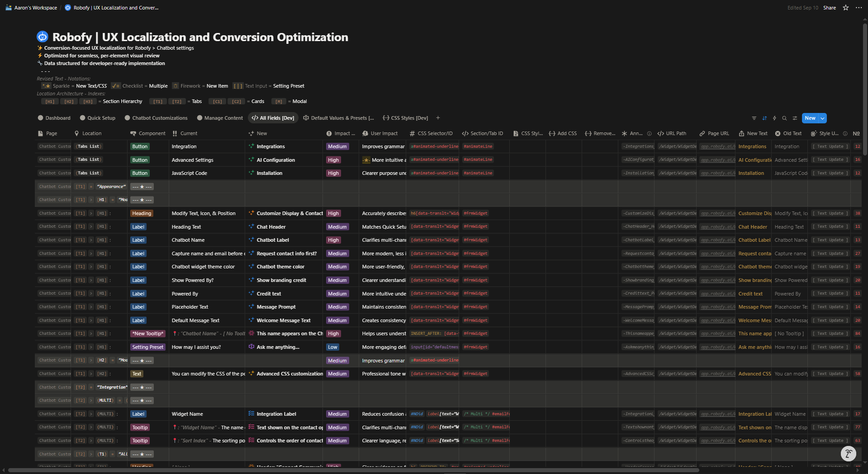The image size is (868, 474).
Task: Open the Add CSS column header
Action: 563,134
